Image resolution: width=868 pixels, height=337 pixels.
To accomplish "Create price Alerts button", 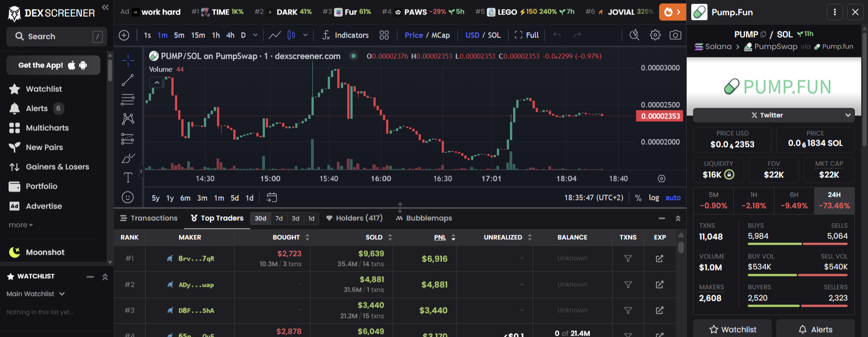I will click(x=816, y=329).
